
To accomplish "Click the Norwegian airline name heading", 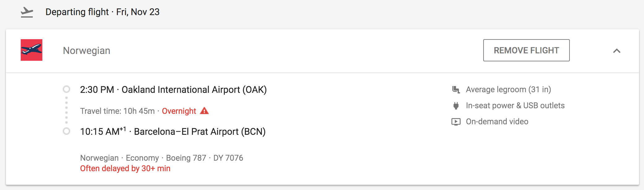I will click(87, 51).
